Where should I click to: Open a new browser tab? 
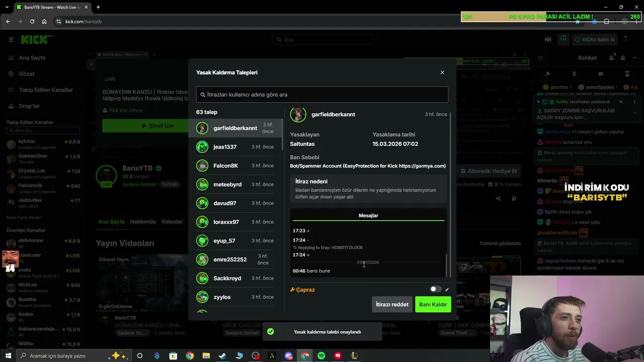click(98, 7)
